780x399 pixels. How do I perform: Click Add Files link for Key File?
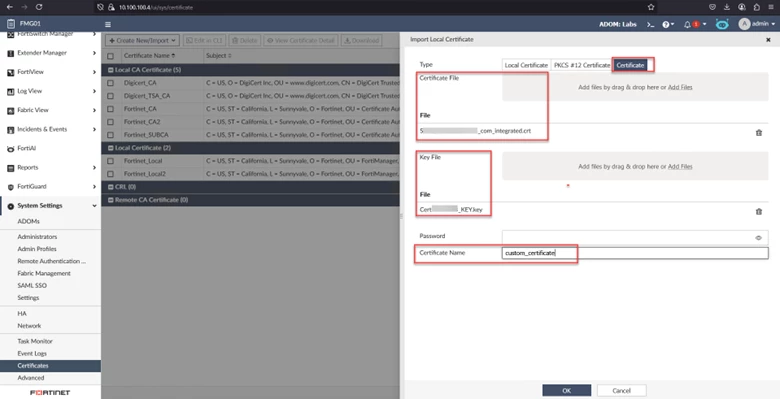coord(680,167)
